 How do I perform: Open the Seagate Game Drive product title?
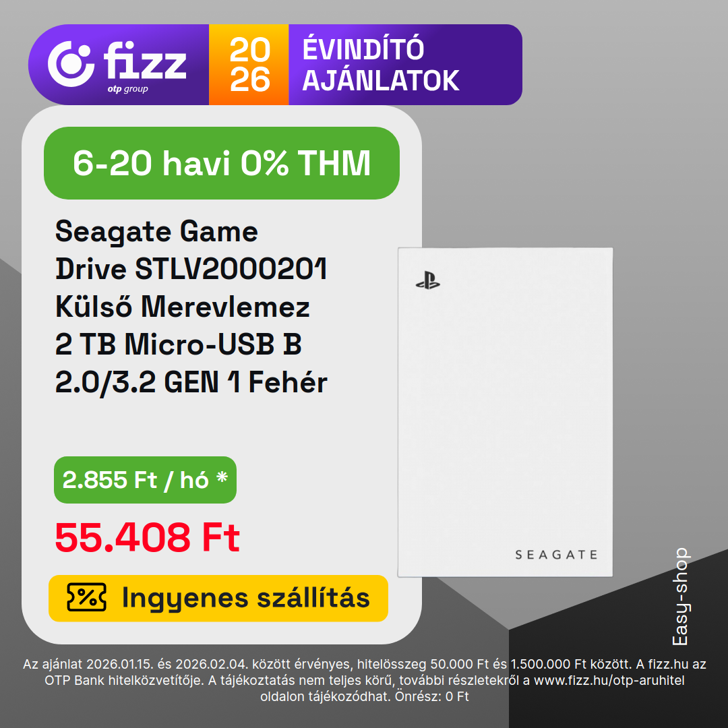(x=191, y=307)
